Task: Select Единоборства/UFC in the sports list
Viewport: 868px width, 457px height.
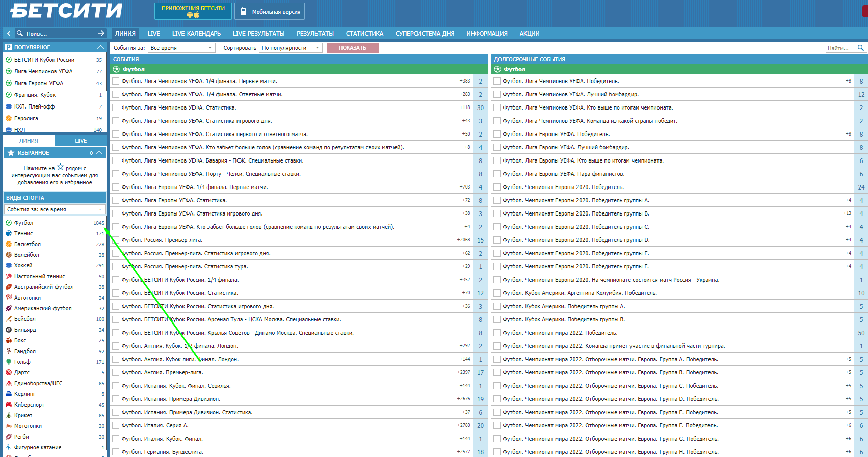Action: click(x=38, y=383)
